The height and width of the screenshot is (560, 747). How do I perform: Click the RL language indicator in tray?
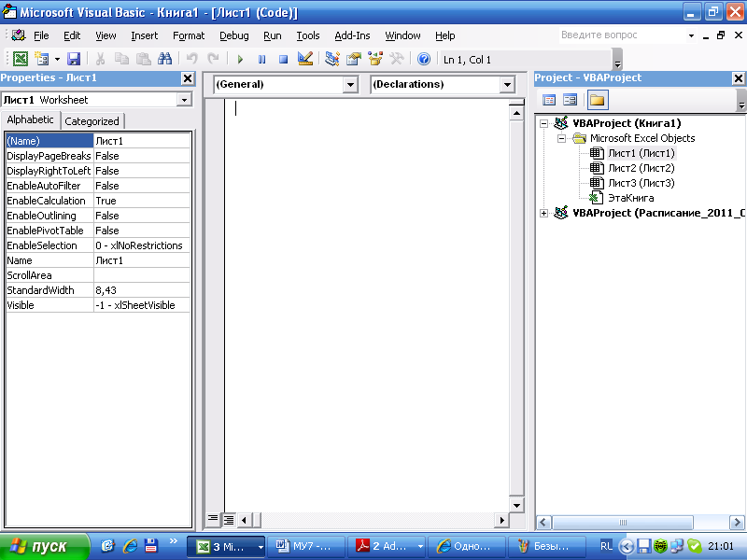pos(606,546)
